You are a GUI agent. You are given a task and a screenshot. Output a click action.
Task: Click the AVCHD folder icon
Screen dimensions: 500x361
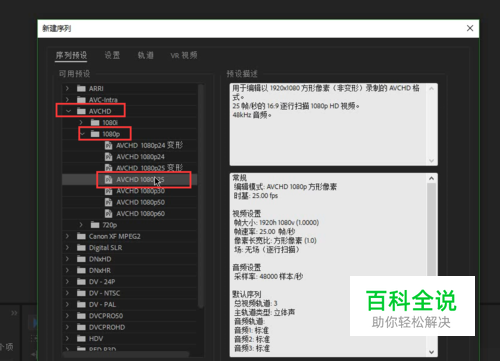[x=81, y=111]
